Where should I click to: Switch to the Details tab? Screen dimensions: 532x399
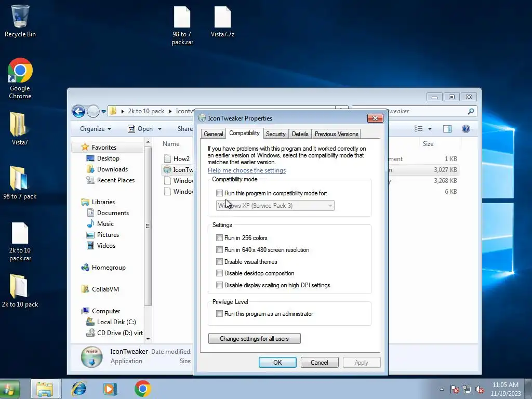click(x=300, y=134)
